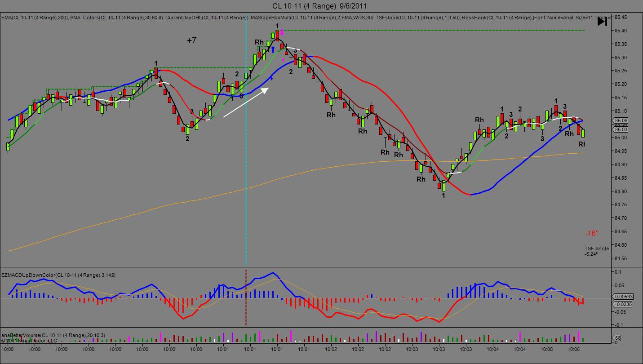Select the 0.00593 MACD value marker

coord(623,297)
